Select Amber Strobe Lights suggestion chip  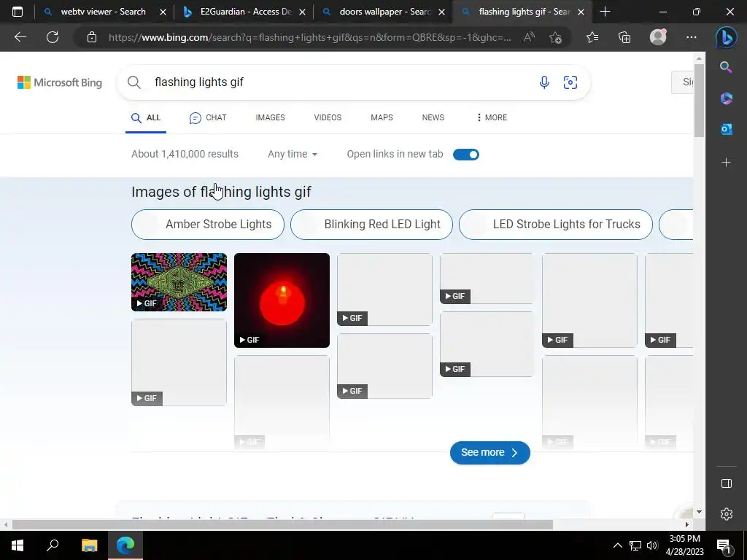click(x=208, y=225)
